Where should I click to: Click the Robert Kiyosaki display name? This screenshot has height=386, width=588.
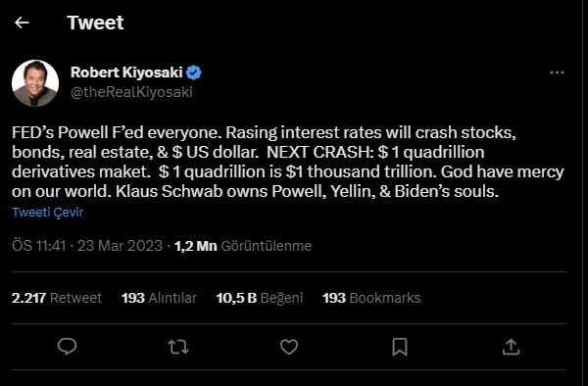click(x=126, y=72)
